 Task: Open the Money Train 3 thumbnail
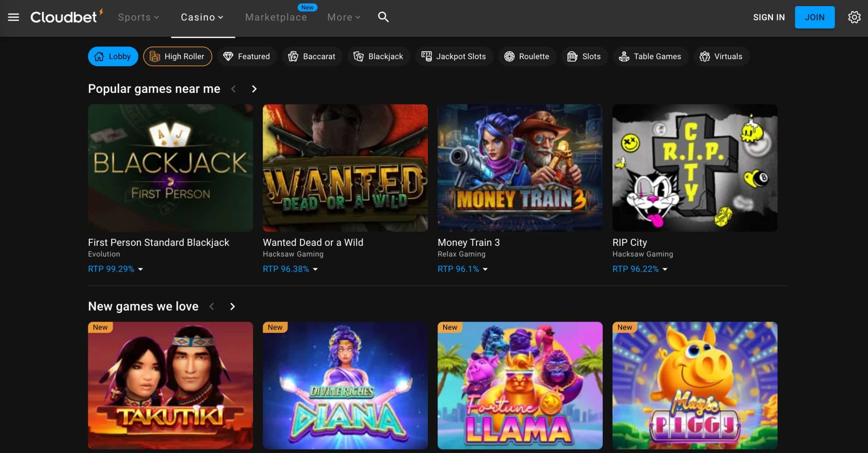(x=520, y=168)
